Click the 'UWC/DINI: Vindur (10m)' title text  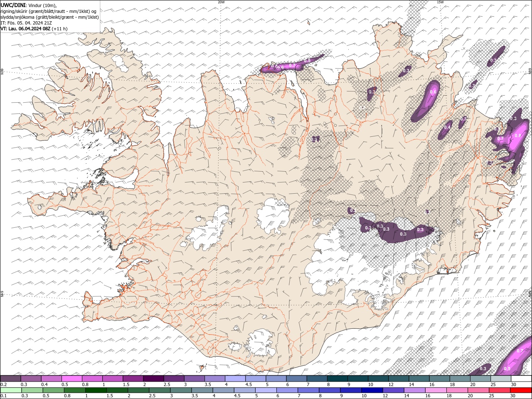29,5
